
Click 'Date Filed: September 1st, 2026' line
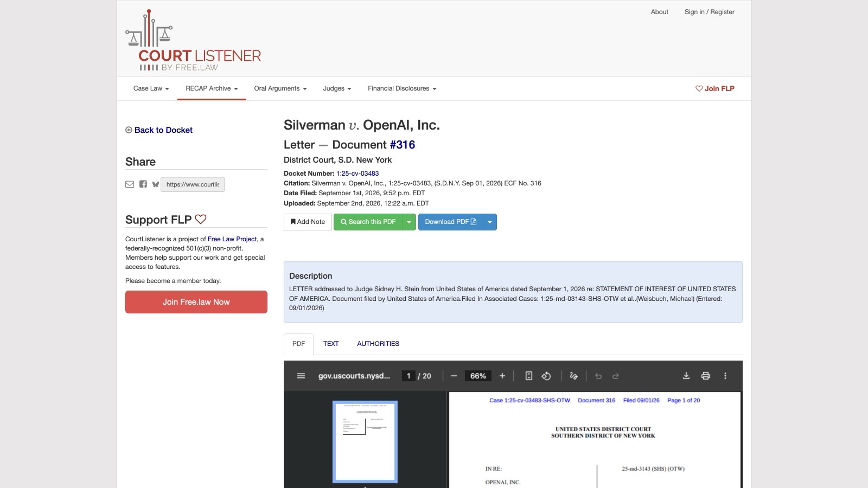pos(354,193)
